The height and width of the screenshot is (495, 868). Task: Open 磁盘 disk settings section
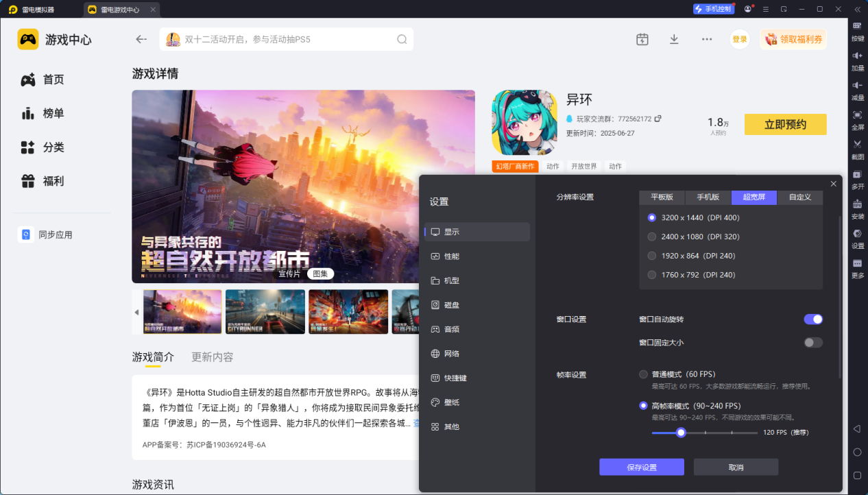[477, 305]
